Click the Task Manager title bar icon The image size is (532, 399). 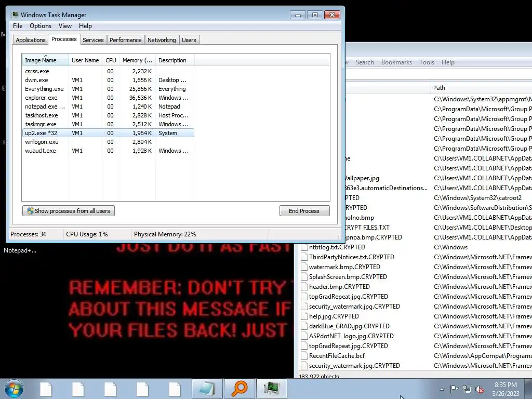click(x=14, y=15)
